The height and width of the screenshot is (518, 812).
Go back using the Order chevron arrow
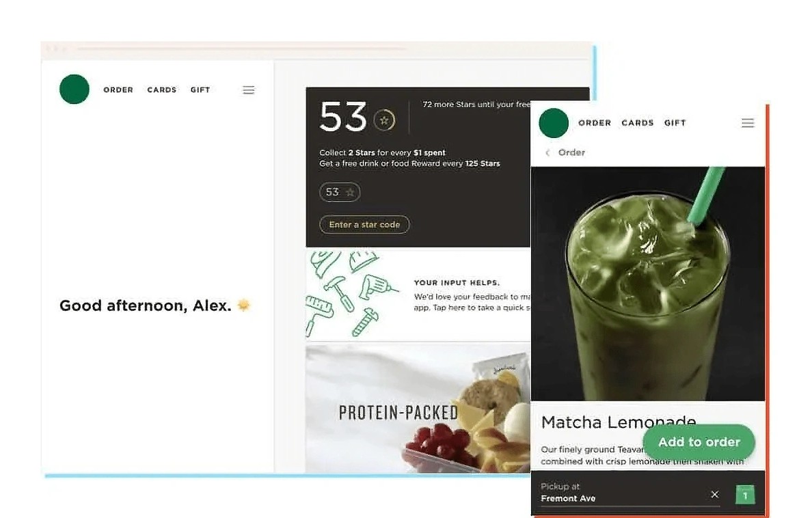click(547, 152)
